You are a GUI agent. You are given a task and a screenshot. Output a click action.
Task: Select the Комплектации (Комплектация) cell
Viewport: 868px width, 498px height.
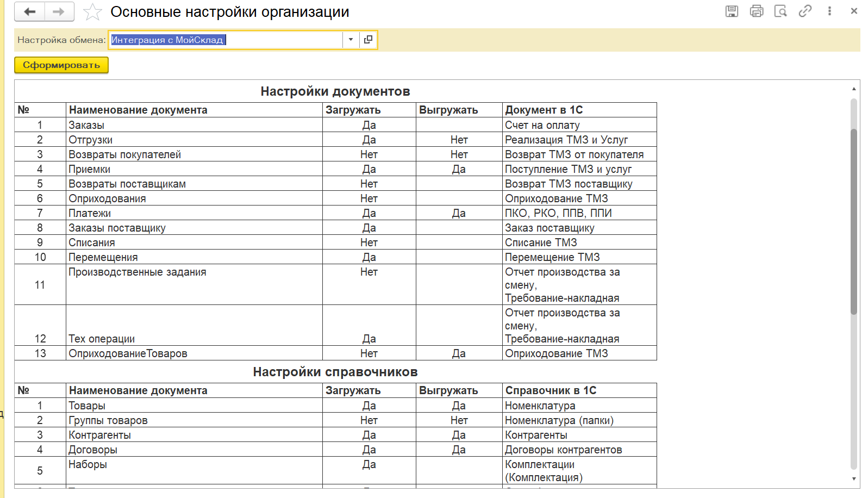point(579,470)
